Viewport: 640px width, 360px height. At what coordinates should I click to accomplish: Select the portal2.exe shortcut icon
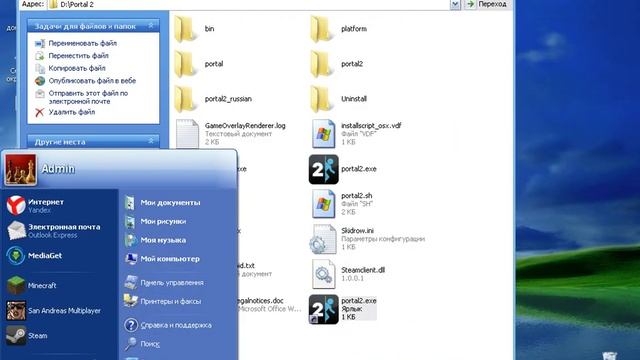pos(323,309)
